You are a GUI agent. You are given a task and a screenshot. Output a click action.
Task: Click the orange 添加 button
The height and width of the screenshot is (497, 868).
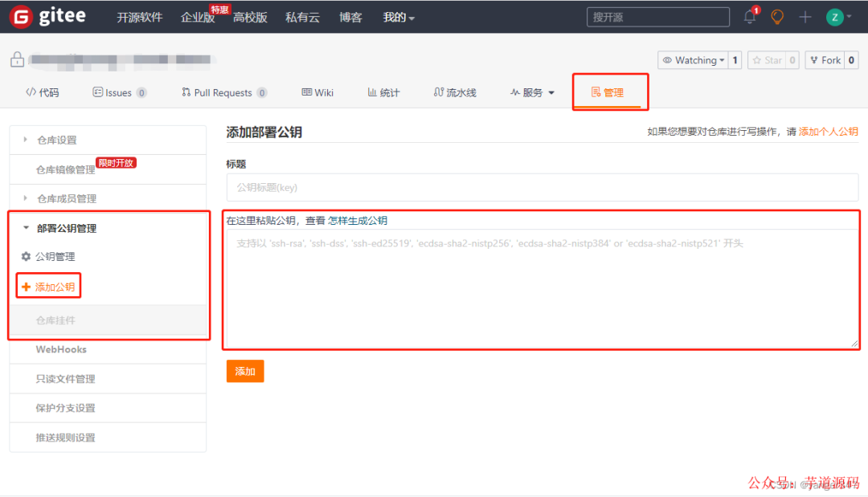245,371
